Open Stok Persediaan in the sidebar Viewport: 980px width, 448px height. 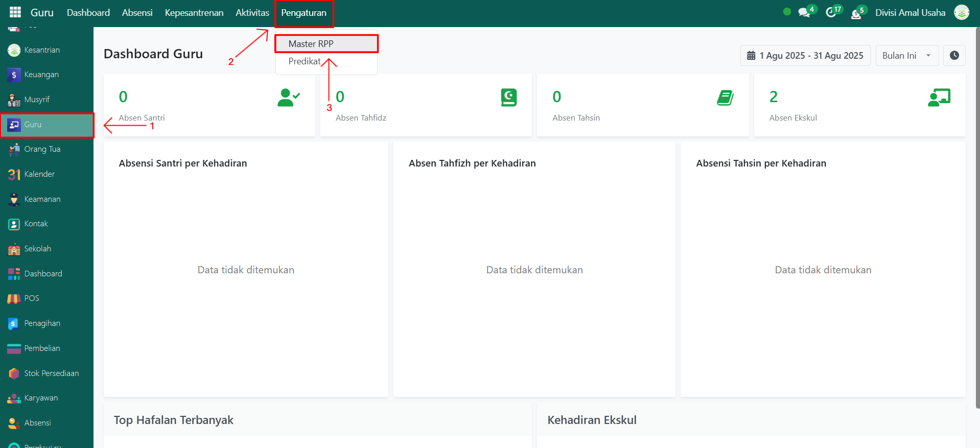click(51, 373)
